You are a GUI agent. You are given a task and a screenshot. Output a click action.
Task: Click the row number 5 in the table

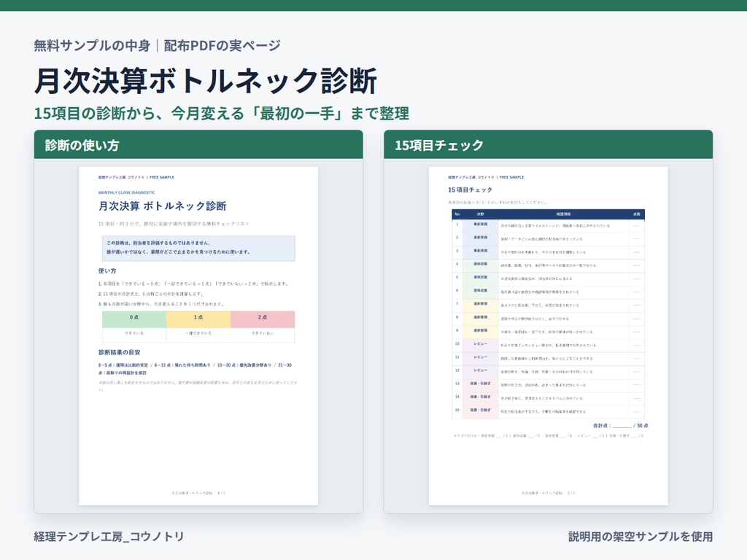pyautogui.click(x=457, y=279)
